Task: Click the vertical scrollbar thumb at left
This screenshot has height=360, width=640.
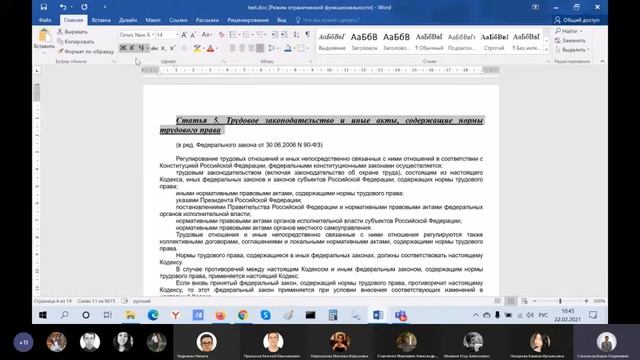Action: [x=37, y=92]
